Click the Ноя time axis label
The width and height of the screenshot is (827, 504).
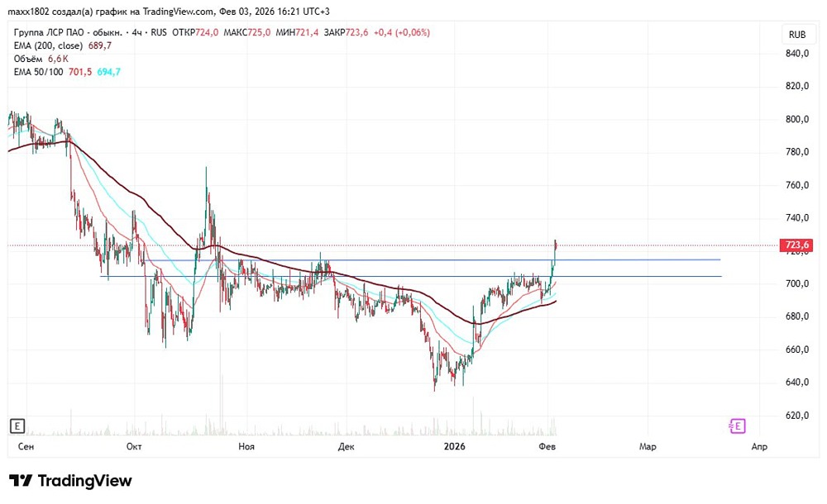246,446
